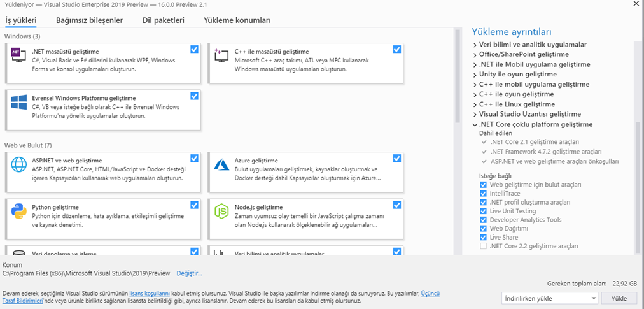The width and height of the screenshot is (644, 309).
Task: Uncheck C++ ile masaüstü geliştirme workload
Action: (396, 49)
